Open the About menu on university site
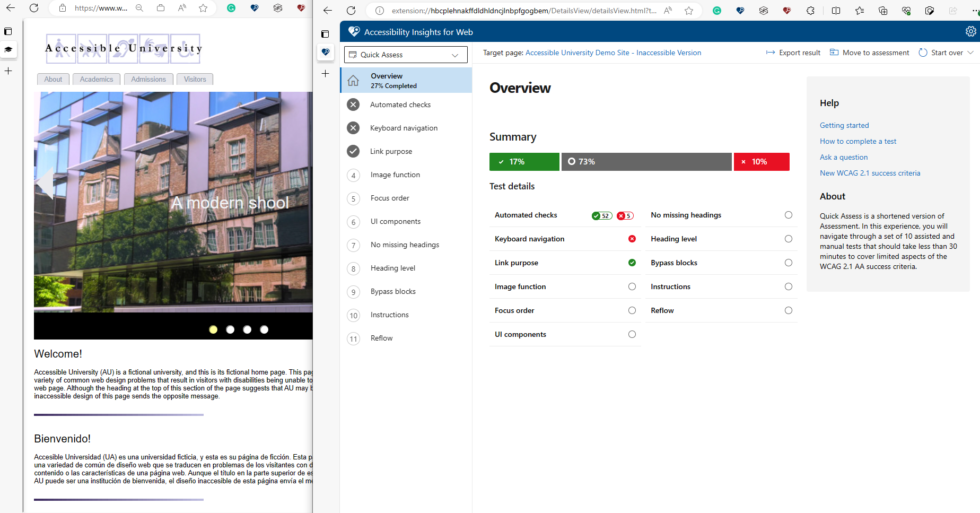The width and height of the screenshot is (980, 513). 53,79
